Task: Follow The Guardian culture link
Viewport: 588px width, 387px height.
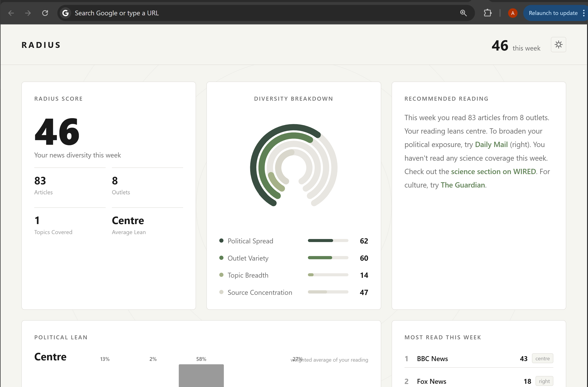Action: [x=462, y=185]
